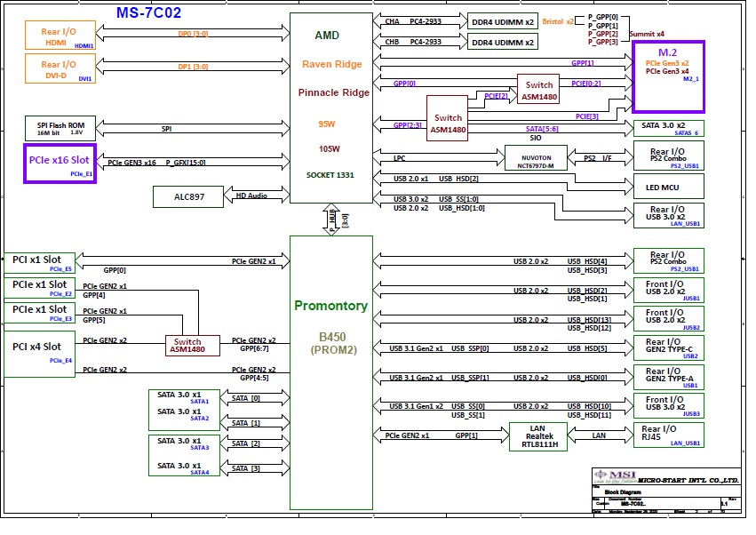Click the "PCIe GEN3 x16" label
The height and width of the screenshot is (535, 756).
131,163
